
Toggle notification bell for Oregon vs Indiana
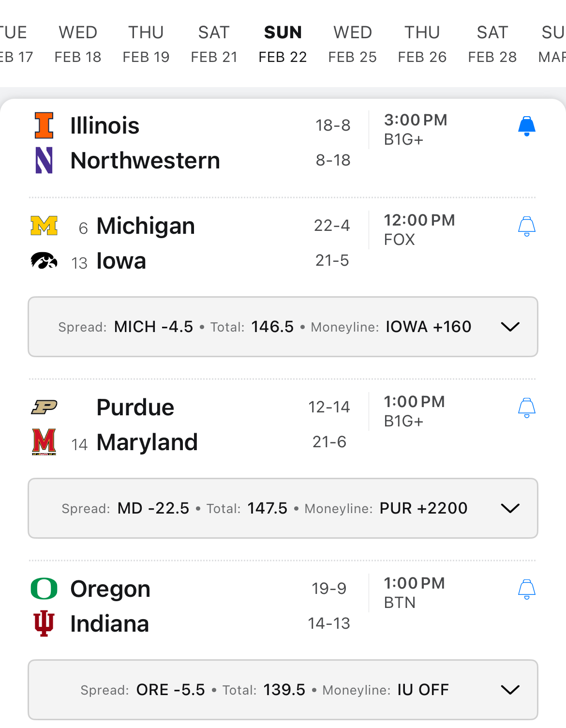tap(526, 589)
